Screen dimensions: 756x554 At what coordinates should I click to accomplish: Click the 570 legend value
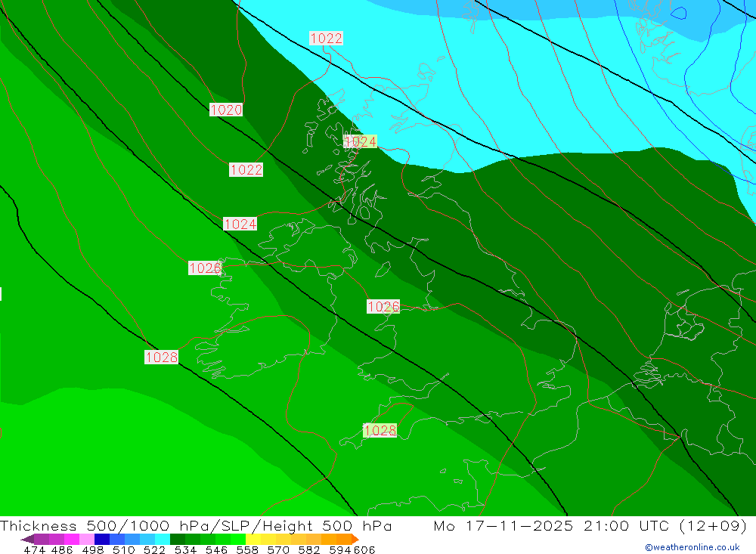coord(278,549)
